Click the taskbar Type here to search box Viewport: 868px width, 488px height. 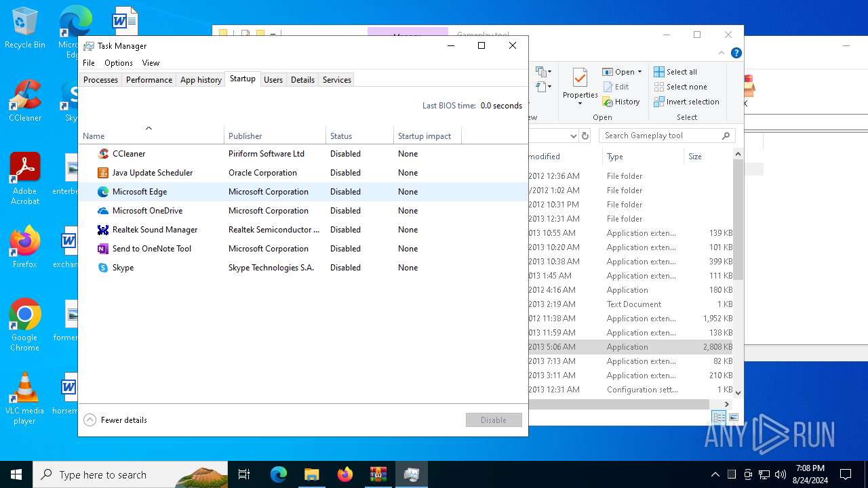[130, 474]
